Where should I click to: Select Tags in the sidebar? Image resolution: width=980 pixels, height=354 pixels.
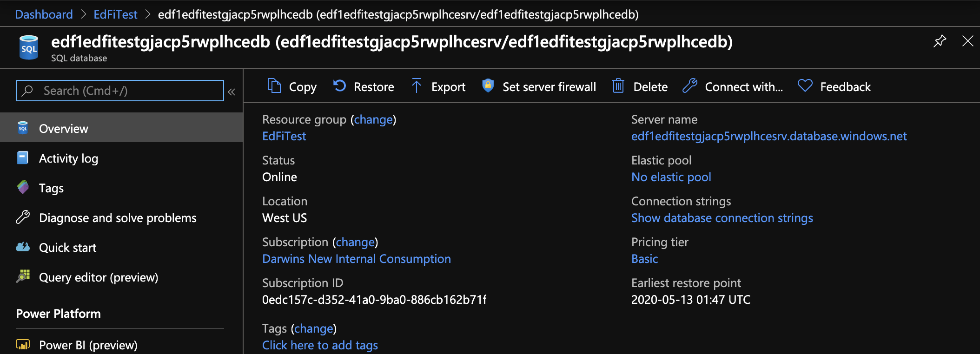(121, 188)
